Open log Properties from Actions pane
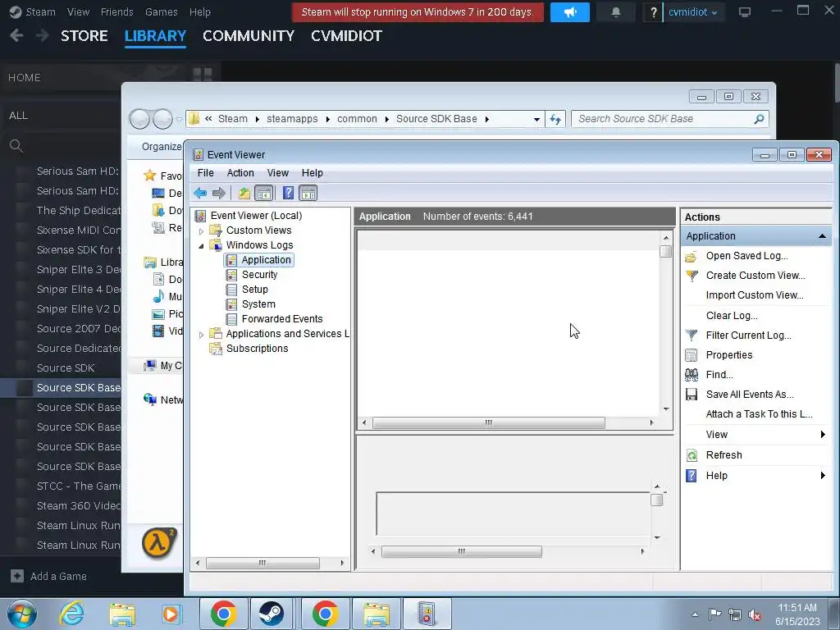Image resolution: width=840 pixels, height=630 pixels. (729, 355)
